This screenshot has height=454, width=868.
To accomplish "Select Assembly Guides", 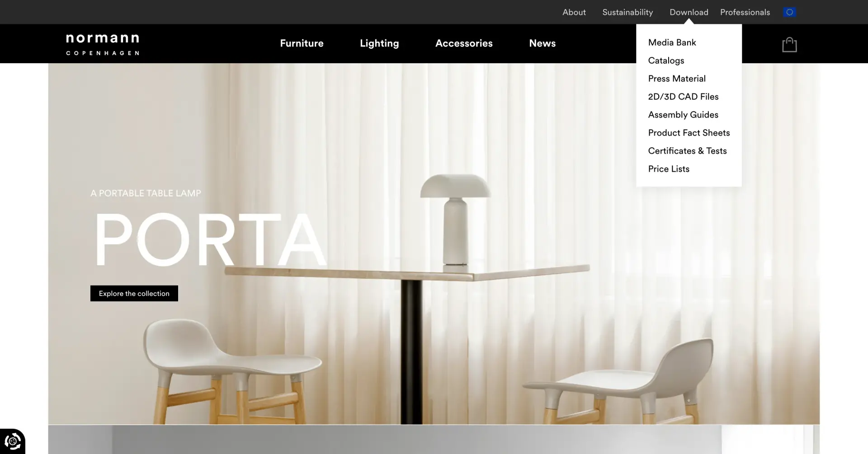I will (x=683, y=114).
